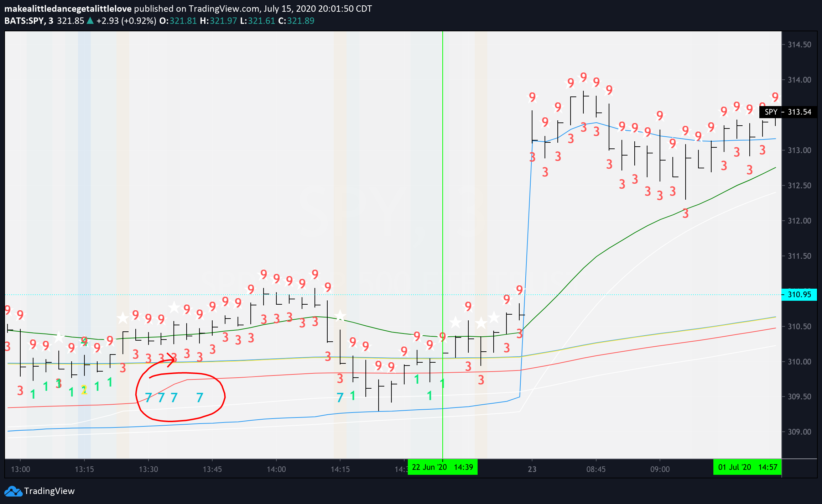
Task: Open publisher makealittledancegetalittlelove profile
Action: [68, 9]
